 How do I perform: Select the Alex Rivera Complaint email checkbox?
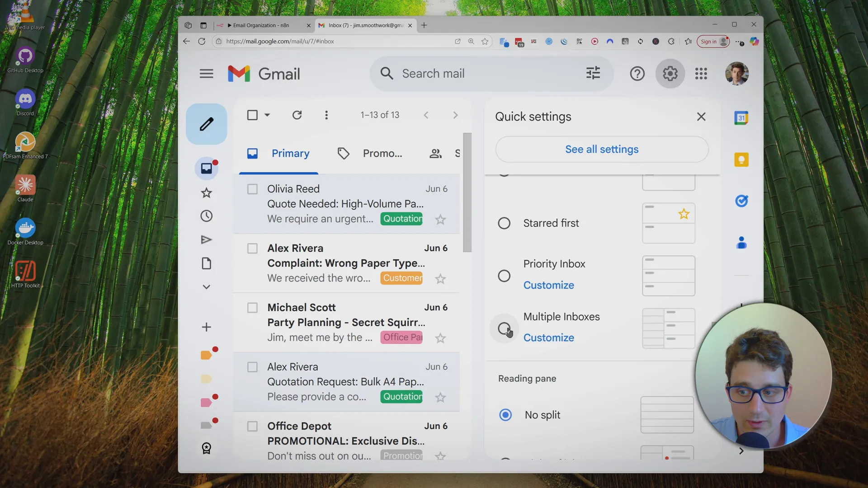tap(252, 249)
